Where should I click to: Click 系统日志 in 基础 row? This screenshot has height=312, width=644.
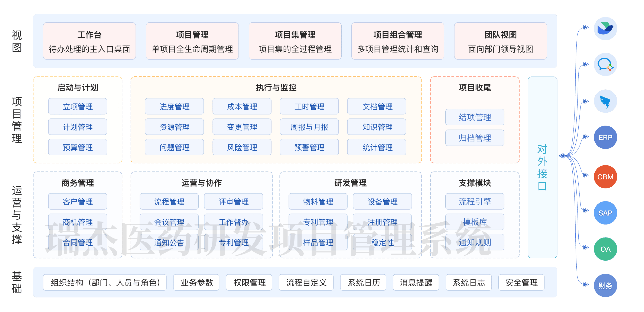coord(469,283)
